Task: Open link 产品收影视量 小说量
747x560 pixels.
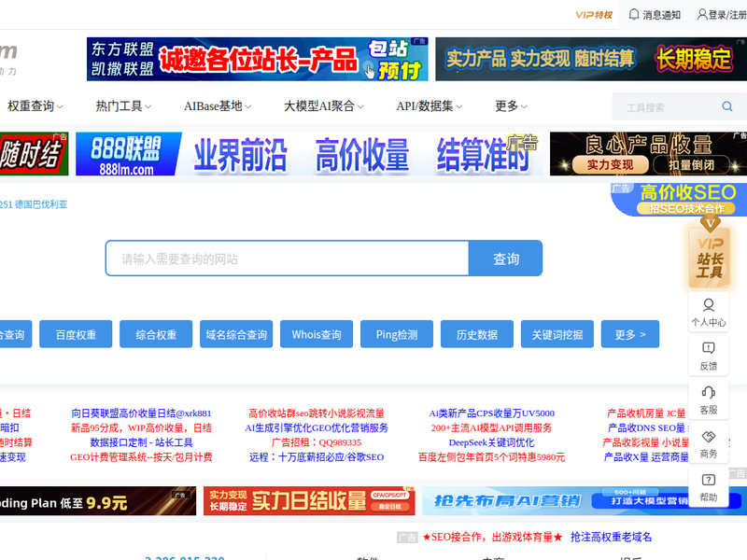Action: click(x=646, y=442)
